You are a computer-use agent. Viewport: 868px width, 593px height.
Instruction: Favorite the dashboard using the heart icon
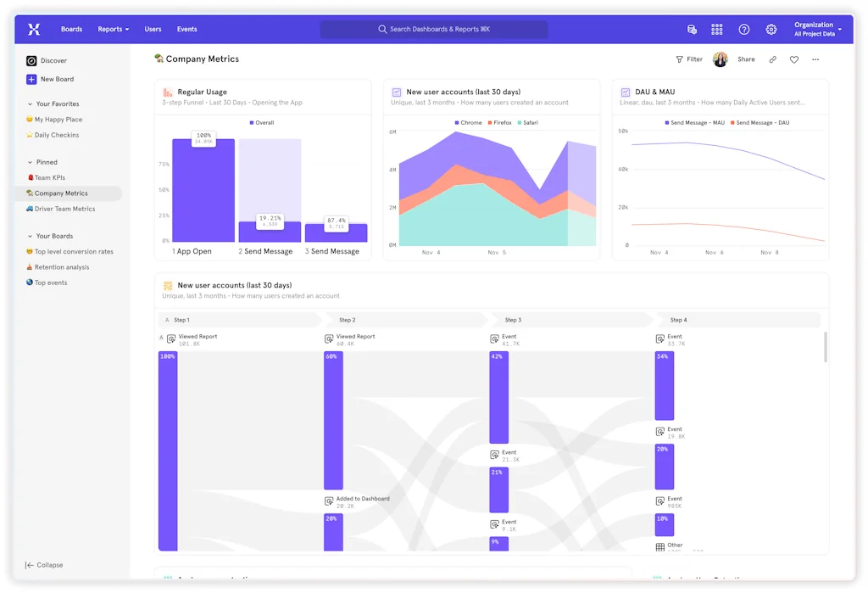(x=793, y=59)
